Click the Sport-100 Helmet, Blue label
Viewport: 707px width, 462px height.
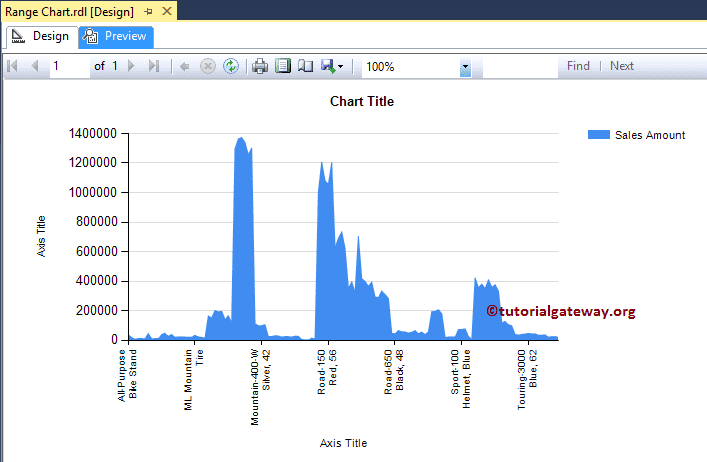(x=461, y=379)
